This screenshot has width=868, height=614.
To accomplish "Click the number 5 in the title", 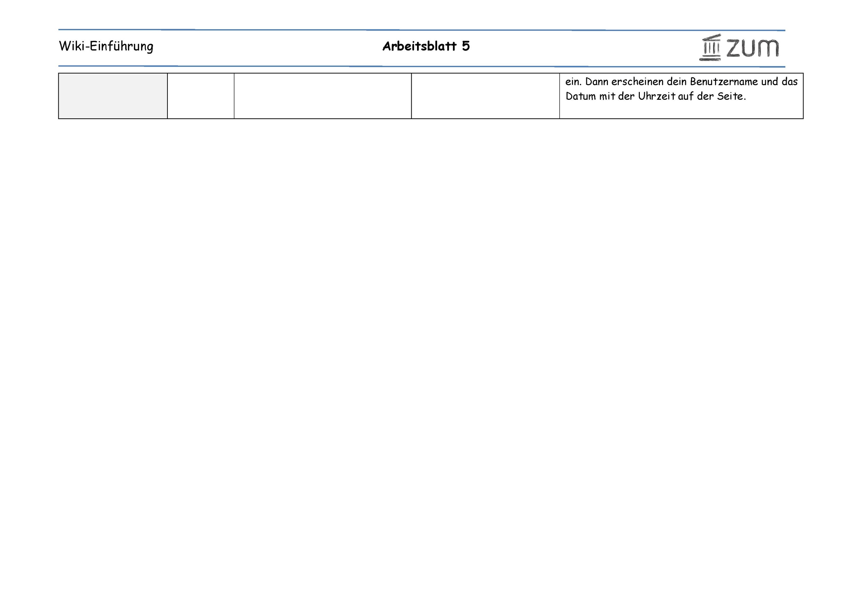I will (x=466, y=46).
